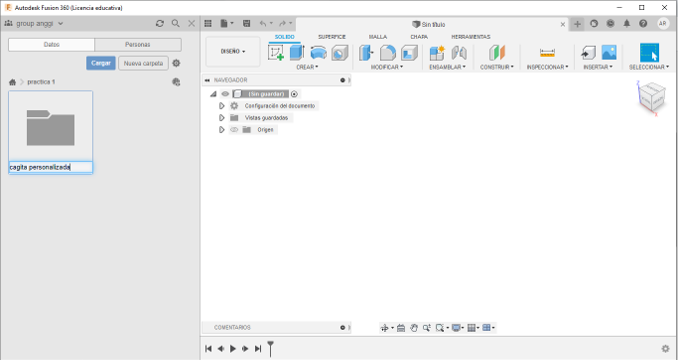Collapse the root (Sin guardar) node
The width and height of the screenshot is (678, 360).
213,94
